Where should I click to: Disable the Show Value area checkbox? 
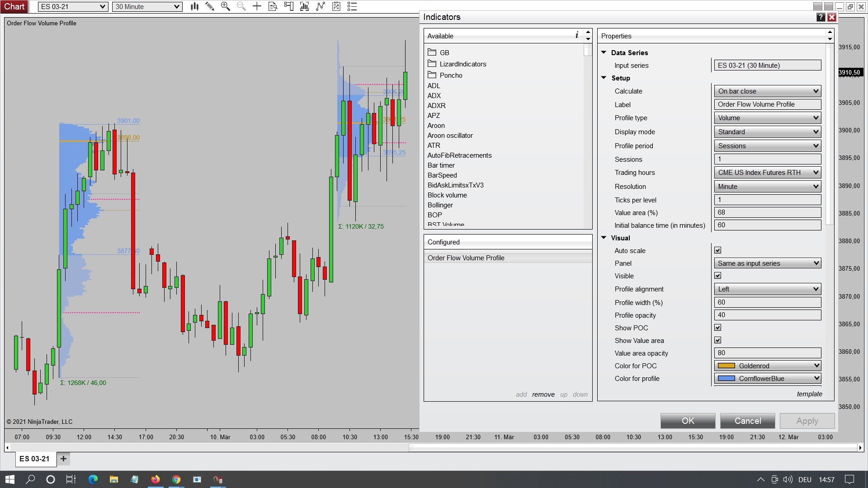[717, 340]
